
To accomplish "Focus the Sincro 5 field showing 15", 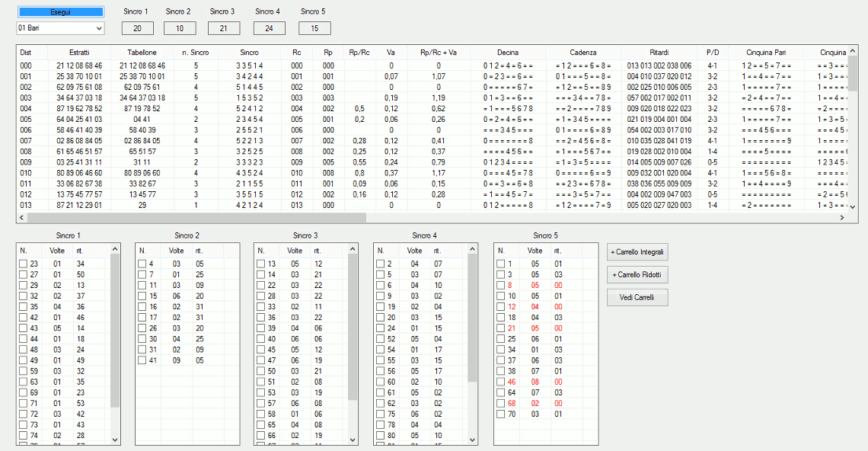I will click(x=314, y=28).
